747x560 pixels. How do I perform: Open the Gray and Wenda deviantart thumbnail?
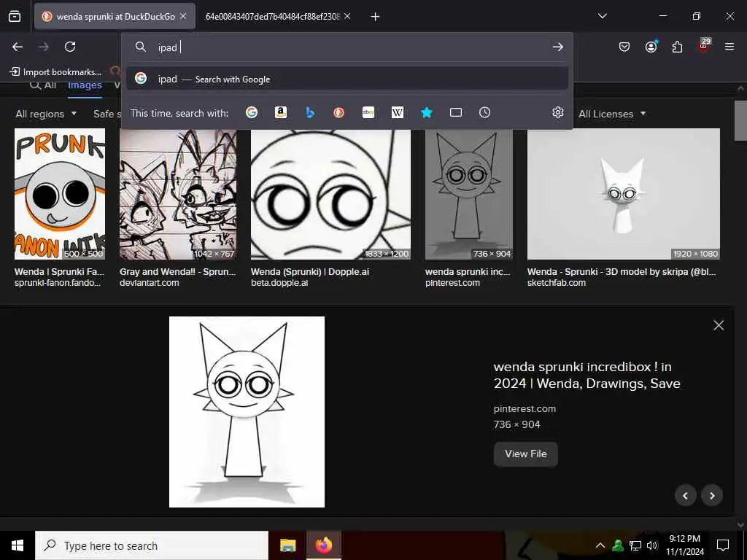pyautogui.click(x=178, y=194)
